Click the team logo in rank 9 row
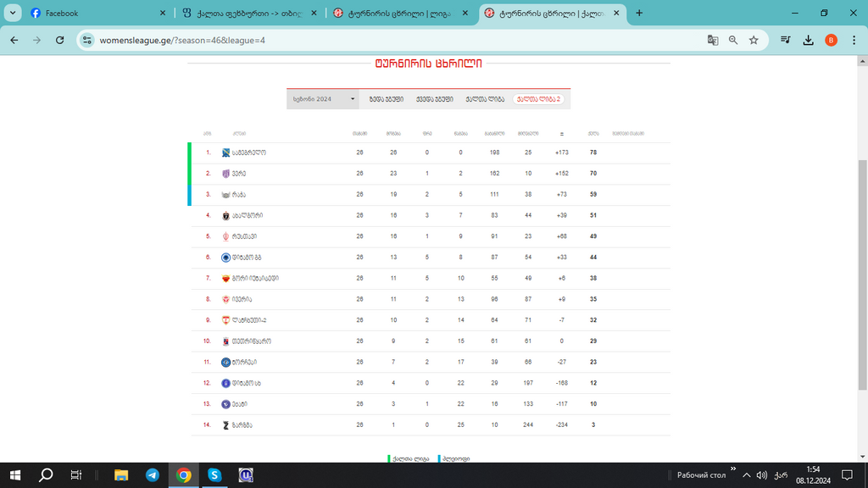 tap(225, 320)
